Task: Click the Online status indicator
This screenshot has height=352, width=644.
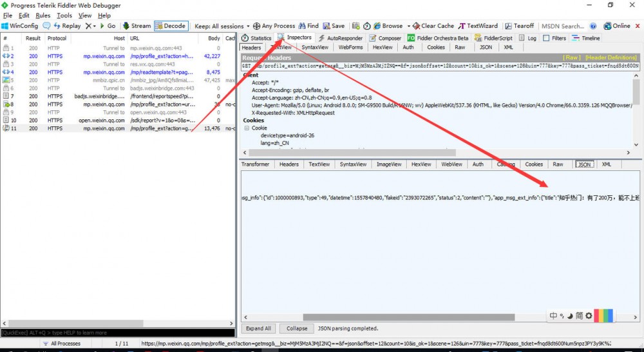Action: click(x=617, y=26)
